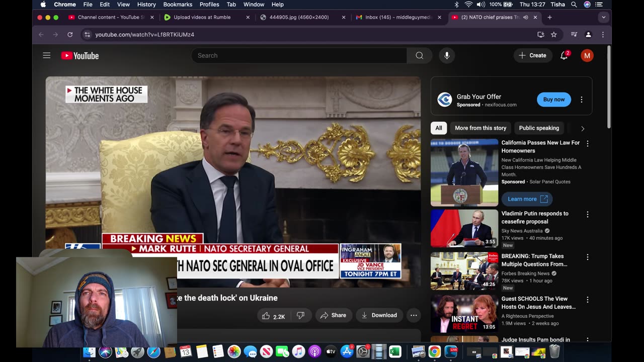View site information icon in address bar
The width and height of the screenshot is (644, 362).
87,34
